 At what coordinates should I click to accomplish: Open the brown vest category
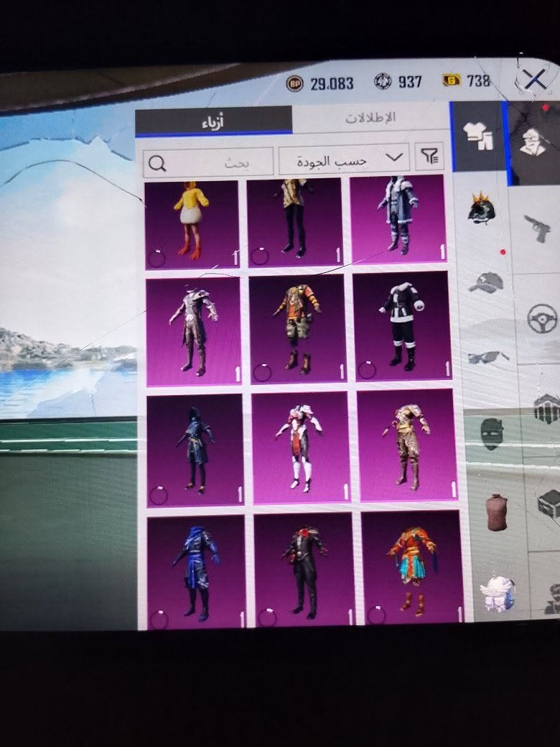497,512
